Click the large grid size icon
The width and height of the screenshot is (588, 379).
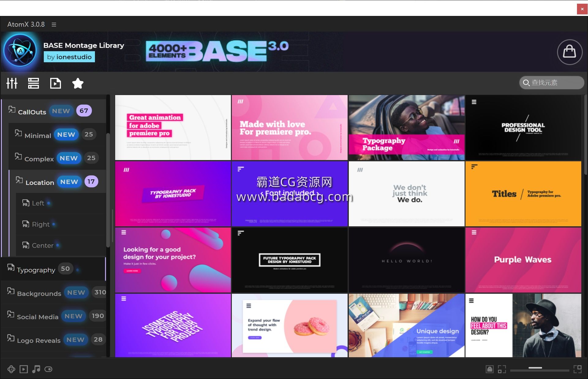click(578, 369)
